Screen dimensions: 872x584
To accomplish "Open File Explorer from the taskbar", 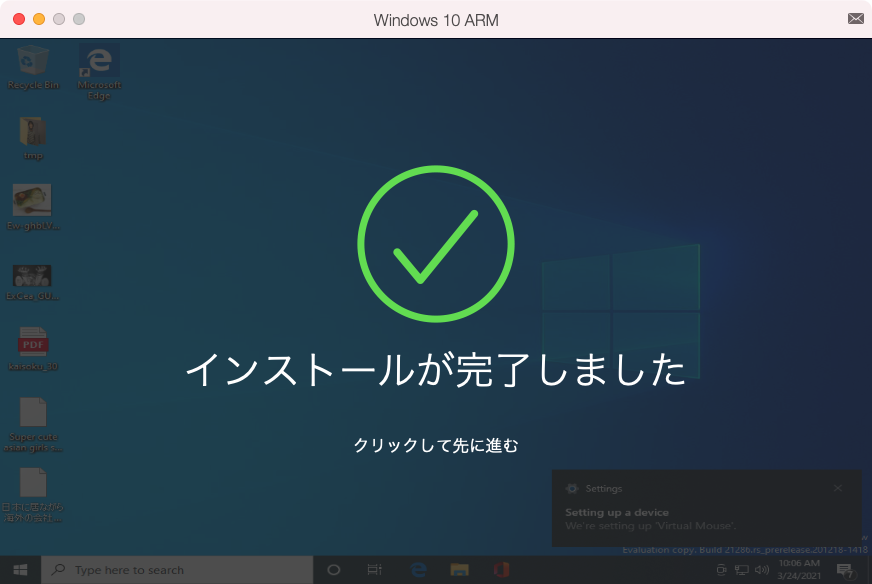I will [459, 570].
